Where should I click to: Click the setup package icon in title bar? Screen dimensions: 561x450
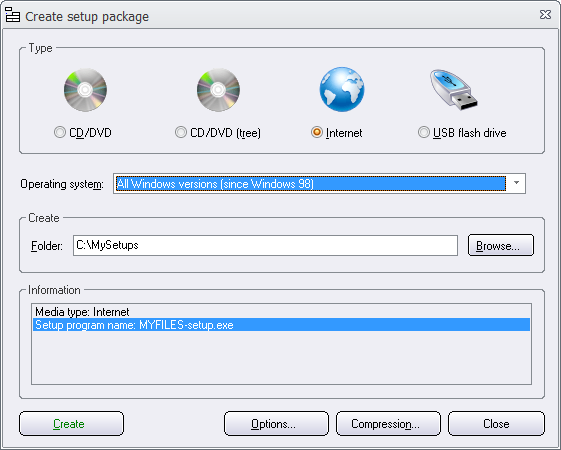tap(13, 15)
